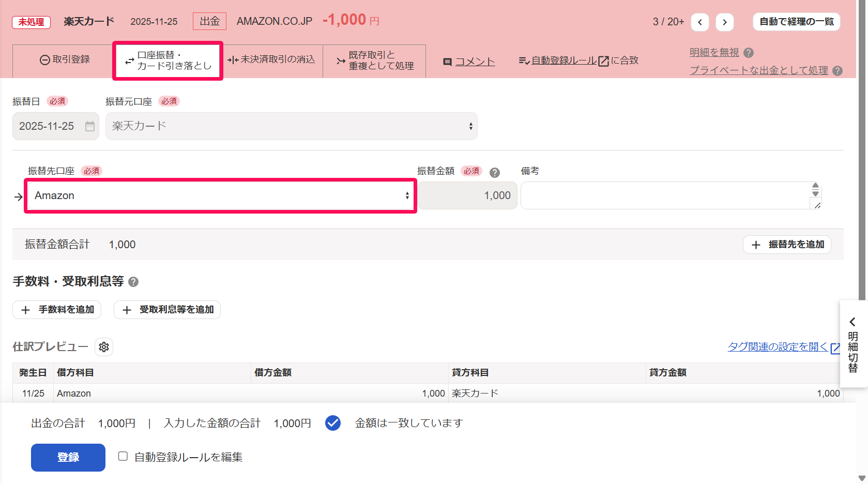868x484 pixels.
Task: Click the 振替金額 1,000 field
Action: click(x=467, y=195)
